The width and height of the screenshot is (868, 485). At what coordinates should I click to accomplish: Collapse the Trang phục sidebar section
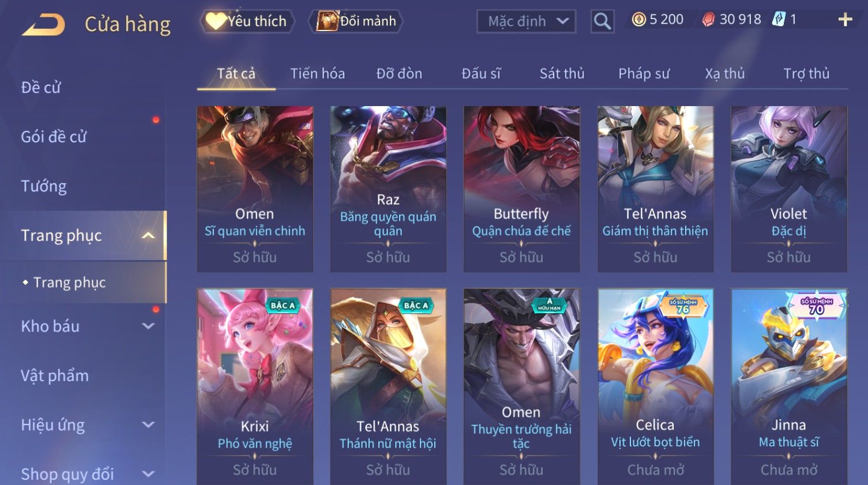pyautogui.click(x=148, y=235)
